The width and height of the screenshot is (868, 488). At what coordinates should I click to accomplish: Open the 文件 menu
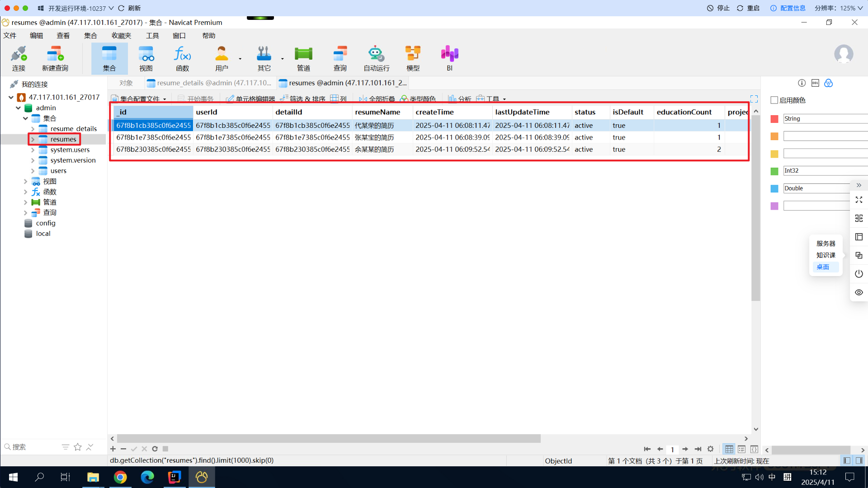tap(9, 36)
